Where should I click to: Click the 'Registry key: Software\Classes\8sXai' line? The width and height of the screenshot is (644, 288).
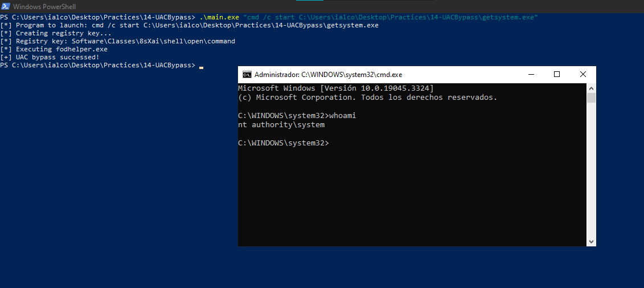(x=117, y=41)
